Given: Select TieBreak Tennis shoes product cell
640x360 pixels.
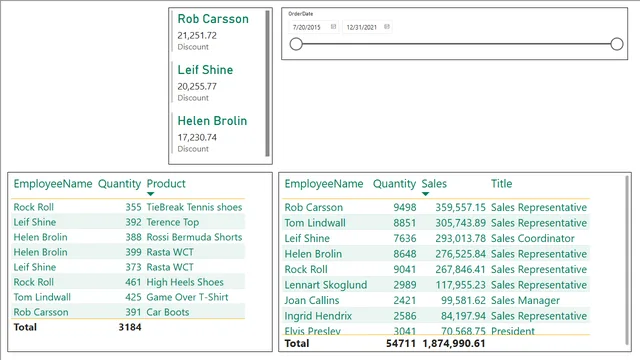Looking at the screenshot, I should pyautogui.click(x=194, y=207).
